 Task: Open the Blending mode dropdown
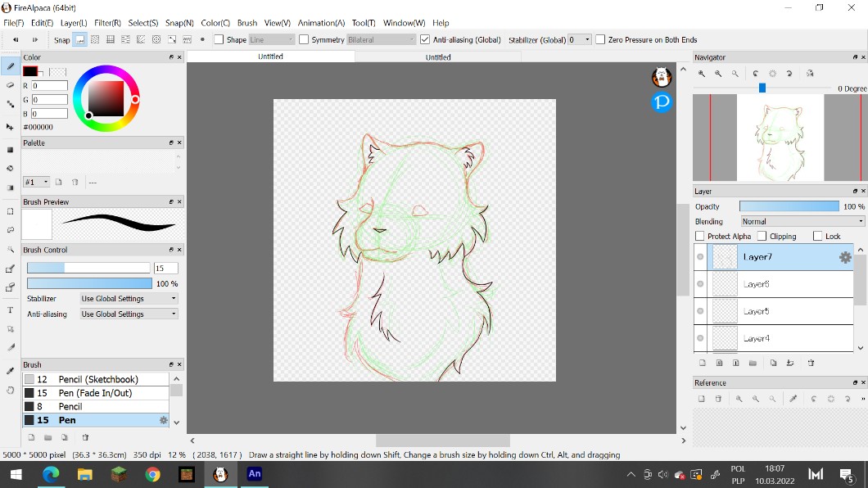802,221
